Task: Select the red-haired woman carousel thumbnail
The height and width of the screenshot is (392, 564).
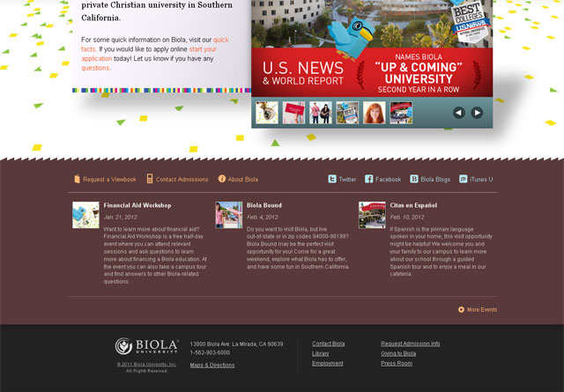Action: (374, 113)
